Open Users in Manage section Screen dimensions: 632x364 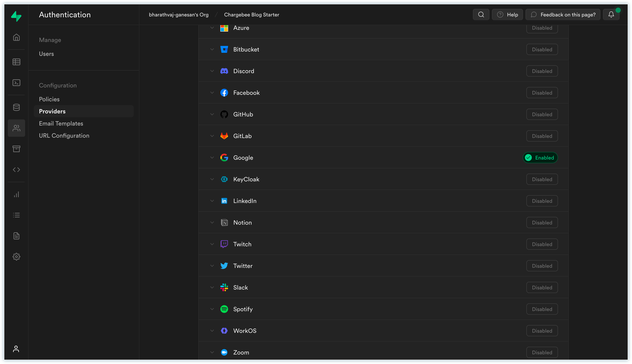[x=46, y=54]
